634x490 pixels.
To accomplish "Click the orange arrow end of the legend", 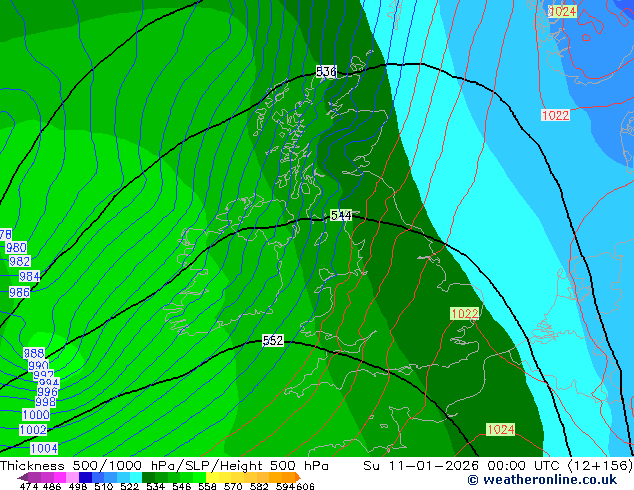I will click(x=298, y=477).
